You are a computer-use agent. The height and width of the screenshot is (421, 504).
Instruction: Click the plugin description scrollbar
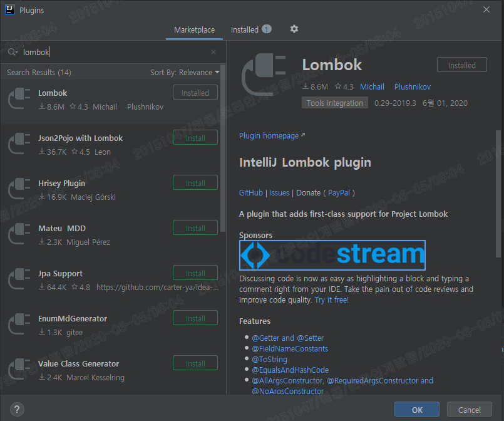[x=498, y=194]
